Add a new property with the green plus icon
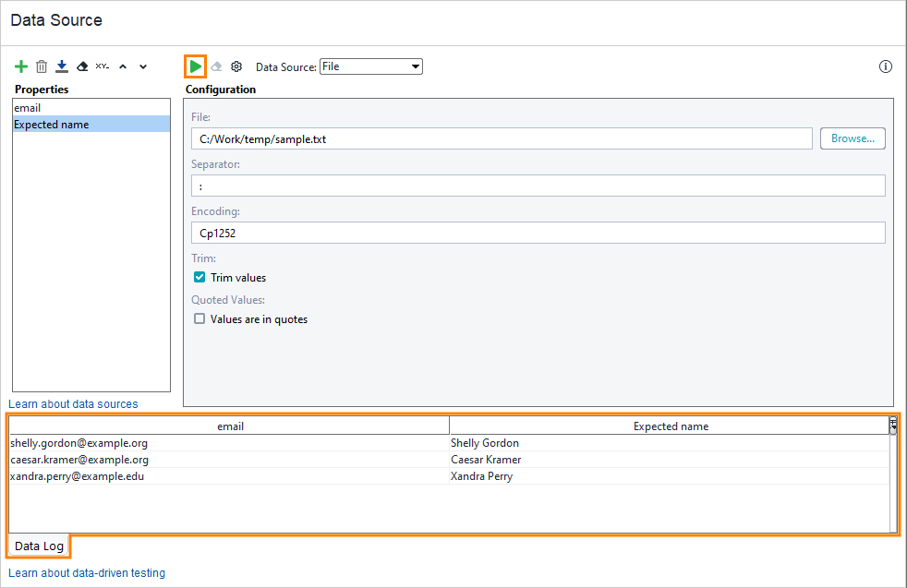This screenshot has width=907, height=588. tap(21, 66)
